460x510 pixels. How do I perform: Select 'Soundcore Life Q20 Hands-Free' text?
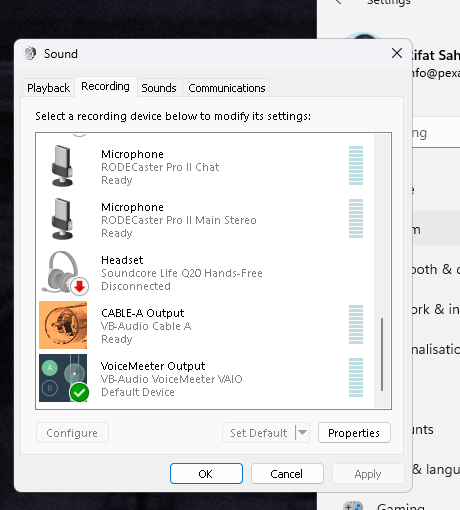pyautogui.click(x=182, y=273)
